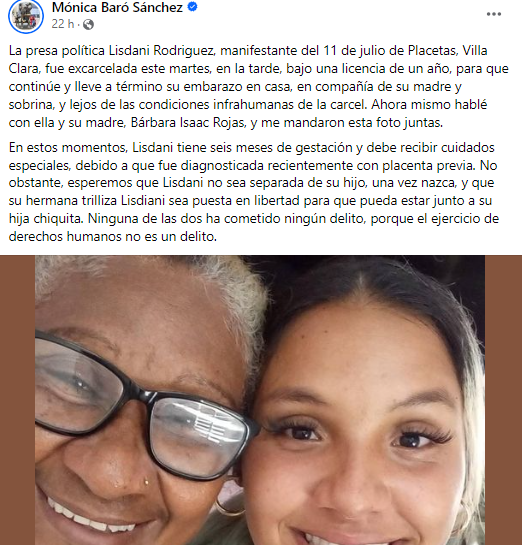
Task: Open Mónica Baró Sánchez's profile picture
Action: [26, 16]
